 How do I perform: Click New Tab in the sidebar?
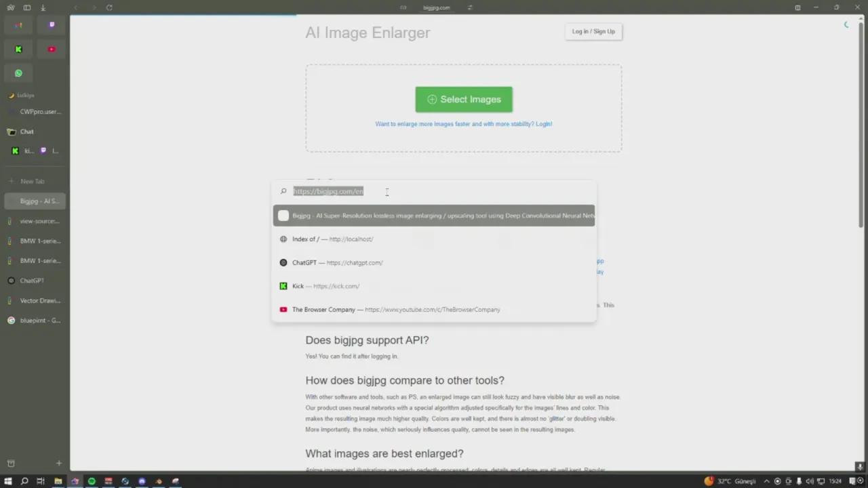tap(34, 181)
